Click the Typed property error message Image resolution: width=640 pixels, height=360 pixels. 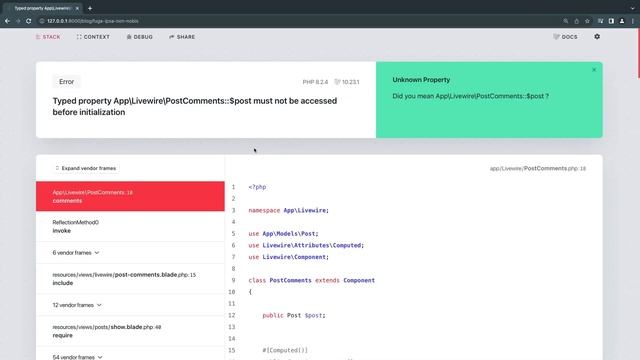click(x=195, y=106)
